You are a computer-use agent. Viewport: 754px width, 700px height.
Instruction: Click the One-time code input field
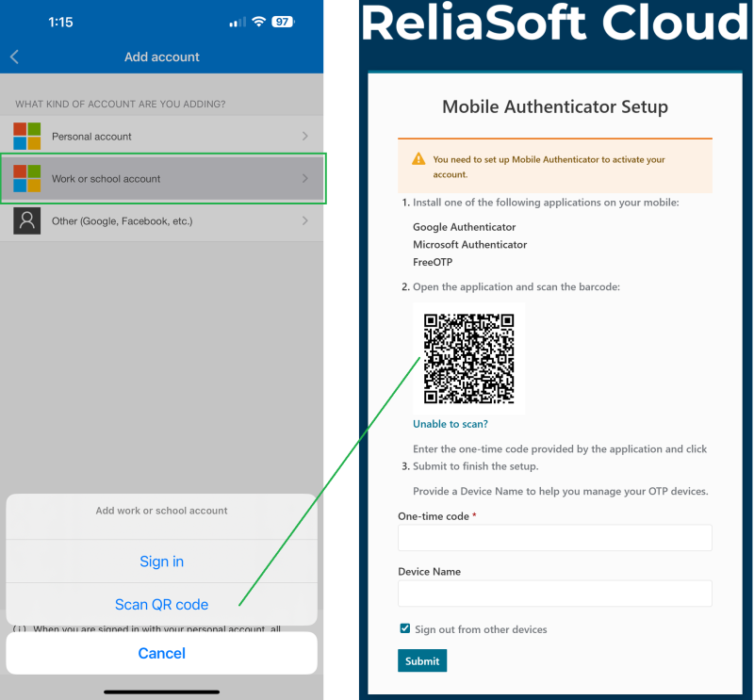pyautogui.click(x=555, y=538)
